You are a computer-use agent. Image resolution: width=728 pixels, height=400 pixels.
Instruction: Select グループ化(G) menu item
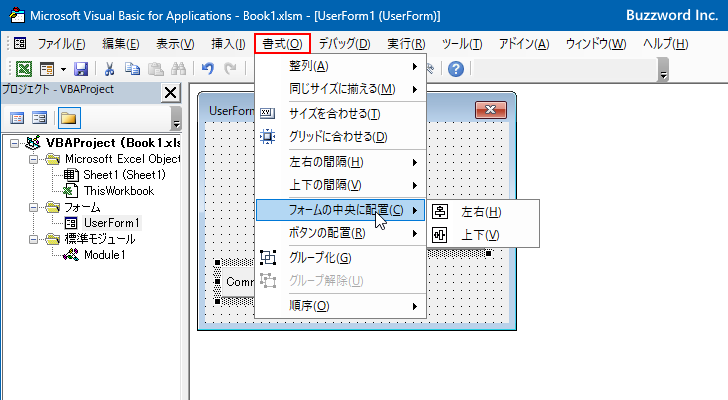point(340,258)
